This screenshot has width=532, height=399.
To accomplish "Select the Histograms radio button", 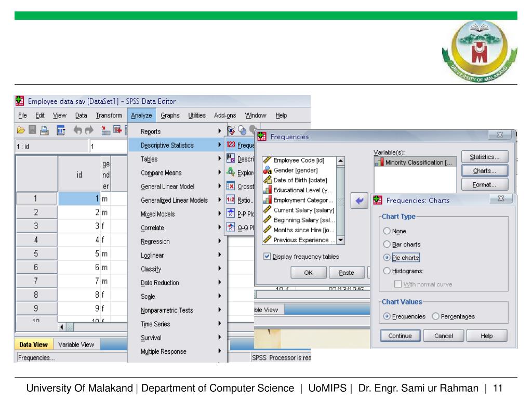I will tap(387, 271).
